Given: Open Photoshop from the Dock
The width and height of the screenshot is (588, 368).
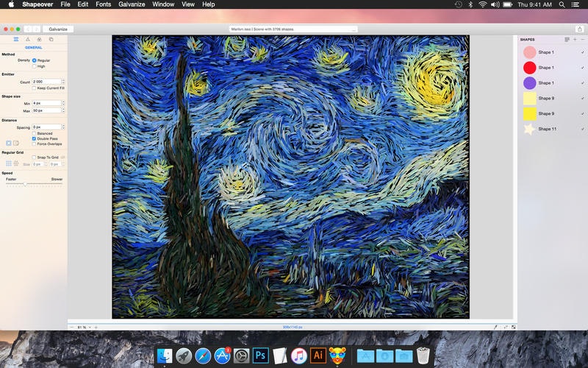Looking at the screenshot, I should tap(261, 355).
